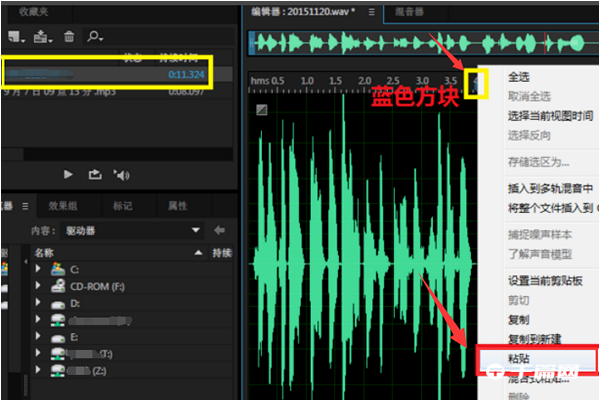Click the overview waveform navigator at top
Image resolution: width=600 pixels, height=400 pixels.
423,43
